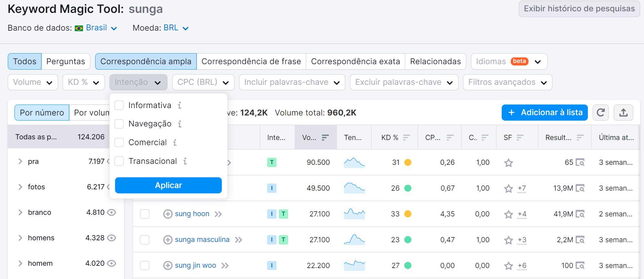Screen dimensions: 644x279
Task: Toggle eye icon for homem group
Action: coord(112,263)
